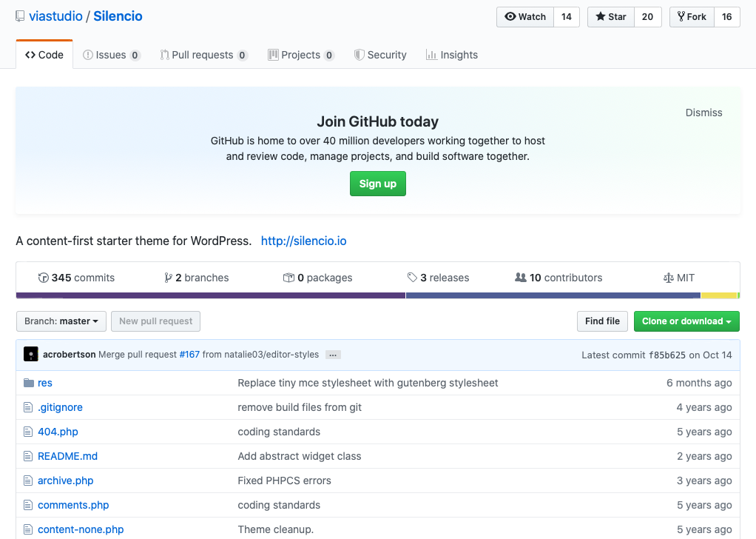The height and width of the screenshot is (539, 756).
Task: Open the 'Fixed PHPCS errors' commit message
Action: coord(285,481)
